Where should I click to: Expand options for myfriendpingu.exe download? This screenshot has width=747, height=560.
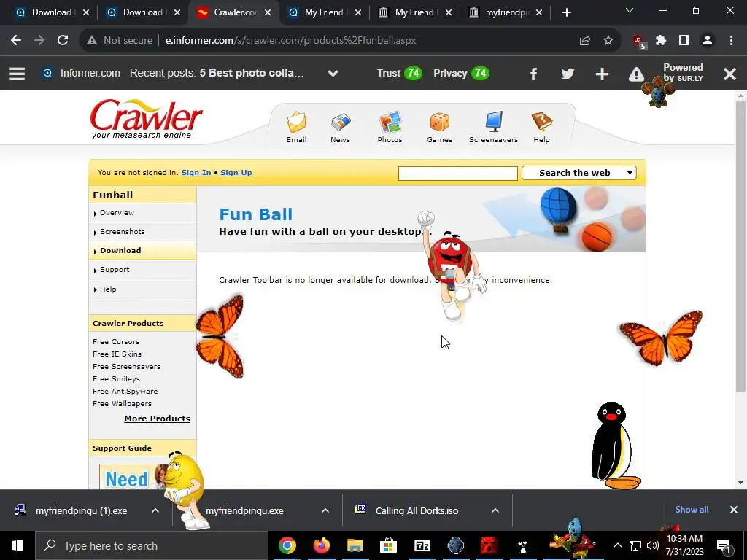tap(325, 510)
